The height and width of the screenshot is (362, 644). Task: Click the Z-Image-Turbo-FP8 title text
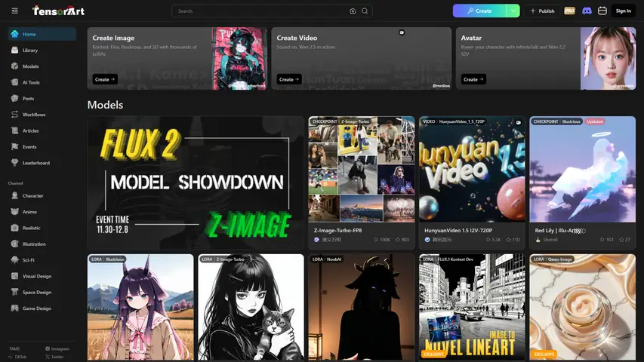click(337, 231)
